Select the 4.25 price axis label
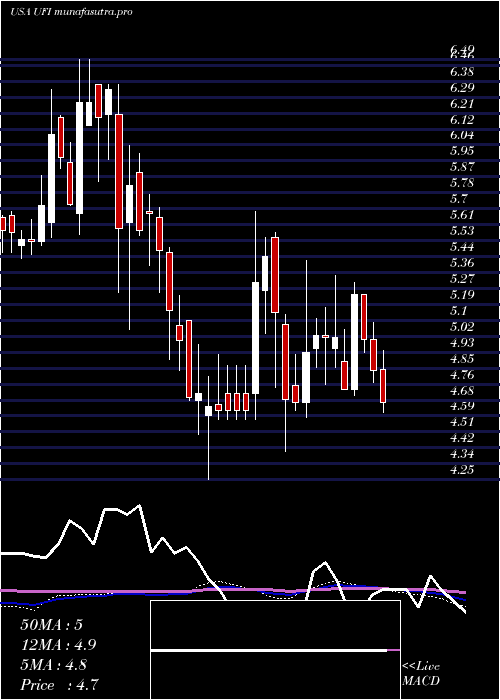 [462, 470]
